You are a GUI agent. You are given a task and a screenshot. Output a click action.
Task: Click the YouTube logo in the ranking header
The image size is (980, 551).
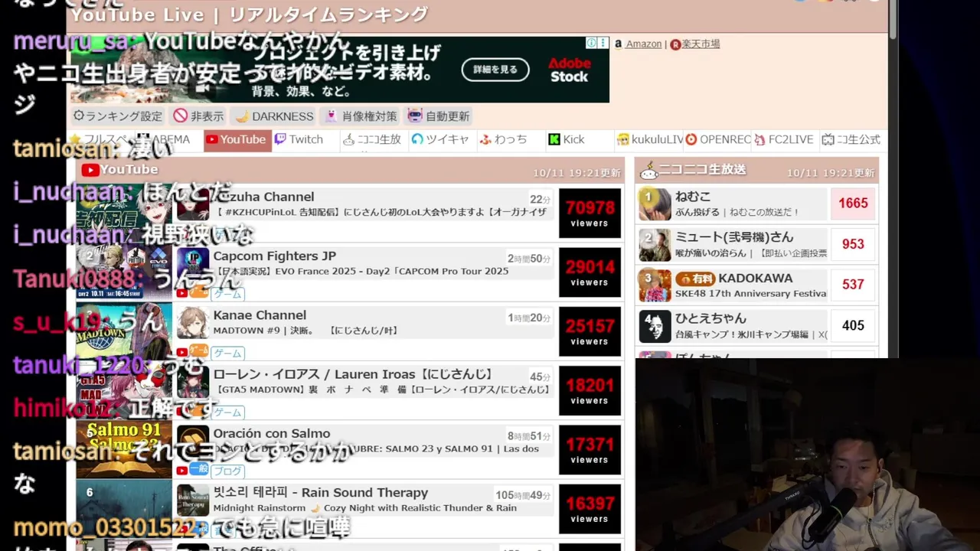[90, 170]
